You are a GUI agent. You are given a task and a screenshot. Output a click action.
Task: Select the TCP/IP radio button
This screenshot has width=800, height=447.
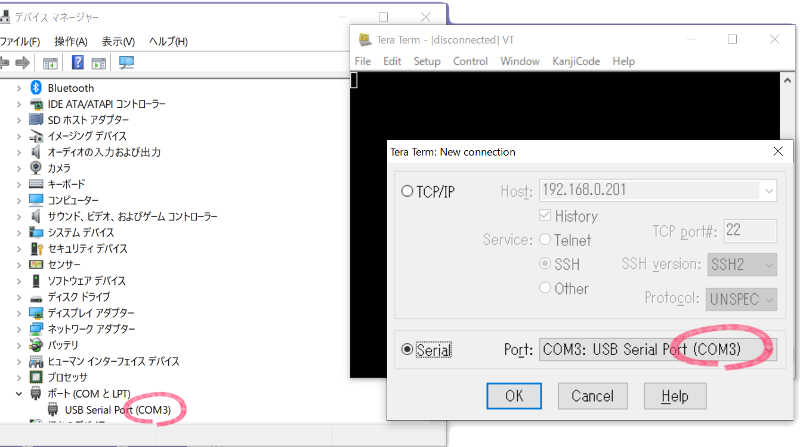coord(407,191)
